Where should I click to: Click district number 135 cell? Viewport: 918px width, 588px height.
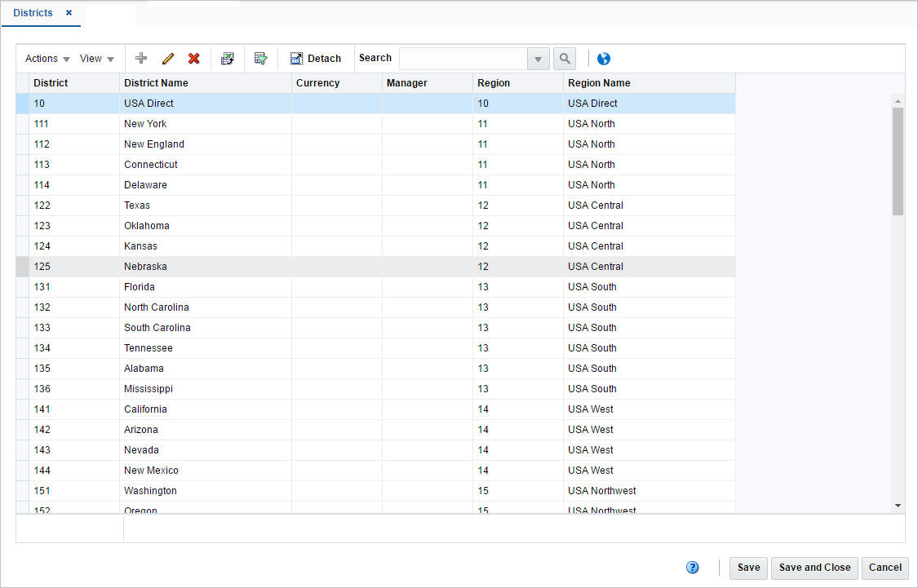click(73, 369)
